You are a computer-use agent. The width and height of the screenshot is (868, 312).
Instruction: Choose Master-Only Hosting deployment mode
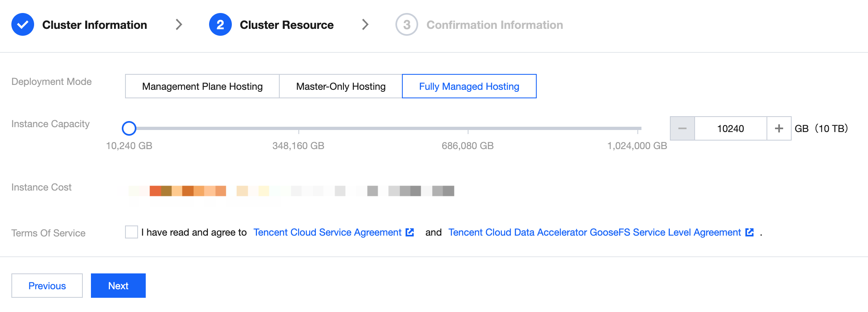(341, 86)
